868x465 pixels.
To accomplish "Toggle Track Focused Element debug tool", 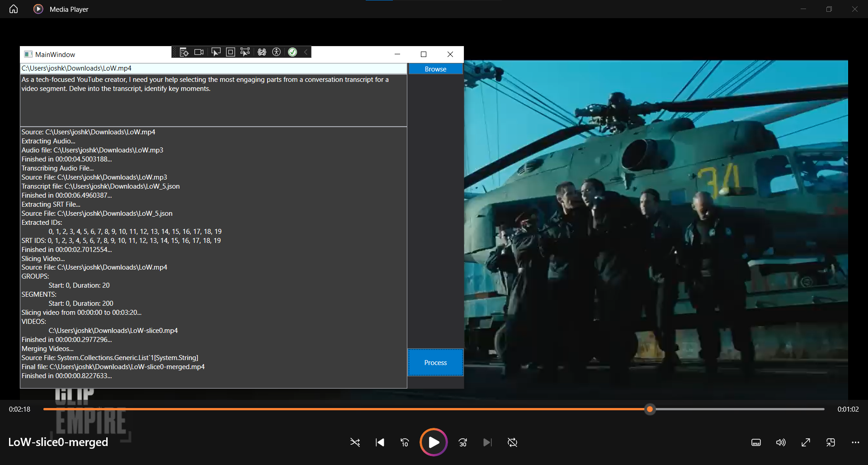I will click(245, 52).
